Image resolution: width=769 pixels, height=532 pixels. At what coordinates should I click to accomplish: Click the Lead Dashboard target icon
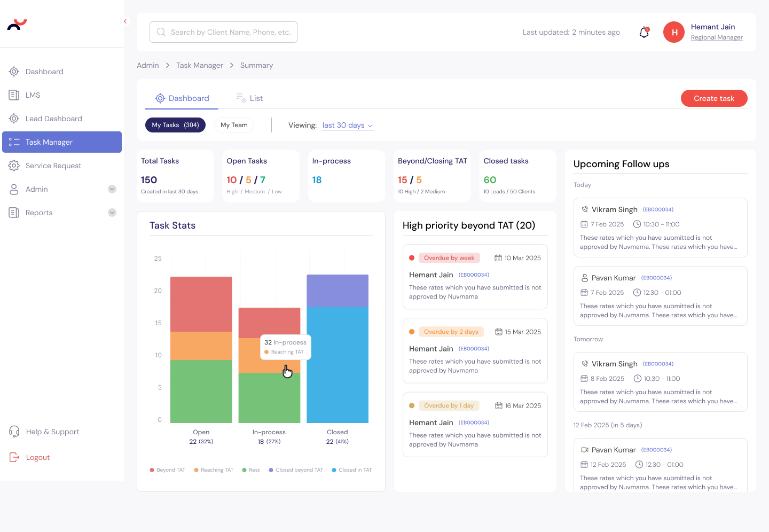(14, 119)
